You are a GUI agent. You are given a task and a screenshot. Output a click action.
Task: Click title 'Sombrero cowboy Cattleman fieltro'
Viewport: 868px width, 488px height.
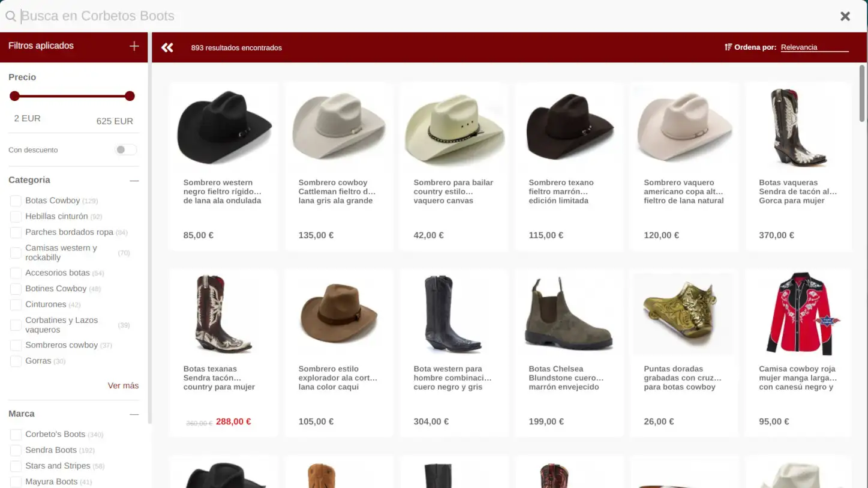click(337, 191)
